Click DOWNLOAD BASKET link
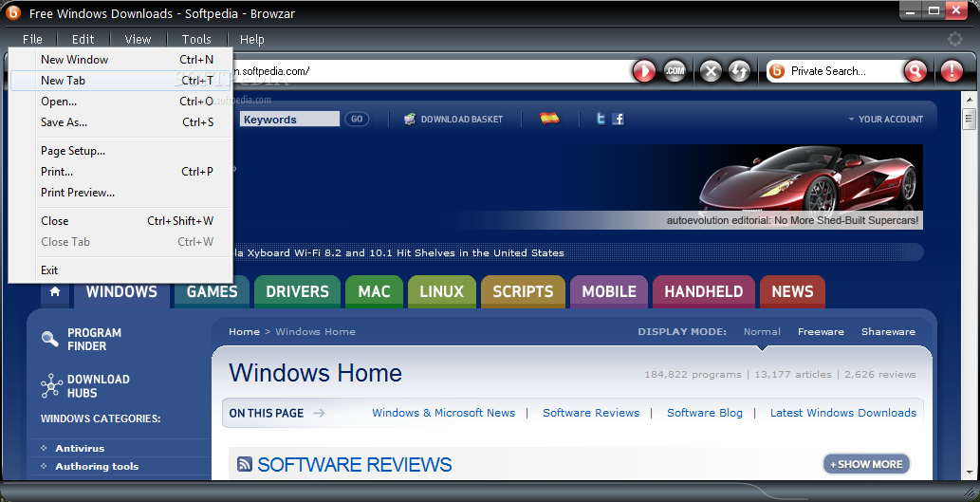 tap(461, 119)
